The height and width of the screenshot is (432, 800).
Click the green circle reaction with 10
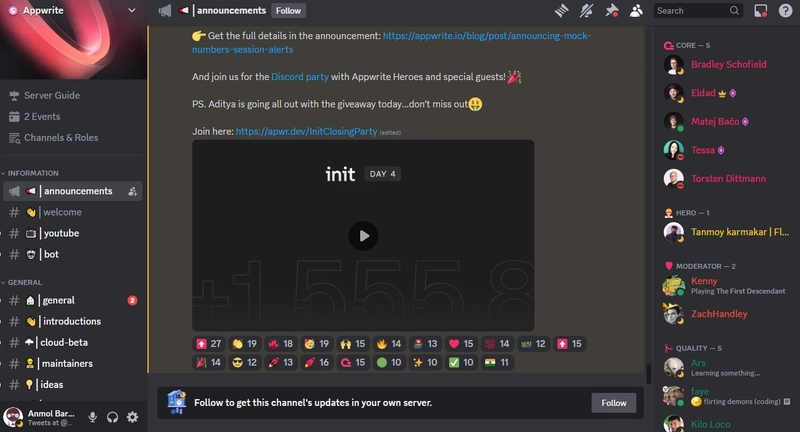[x=389, y=363]
